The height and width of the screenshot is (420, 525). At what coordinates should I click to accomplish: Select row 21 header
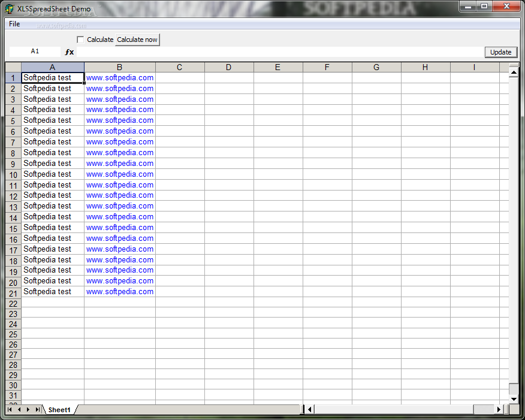point(13,293)
